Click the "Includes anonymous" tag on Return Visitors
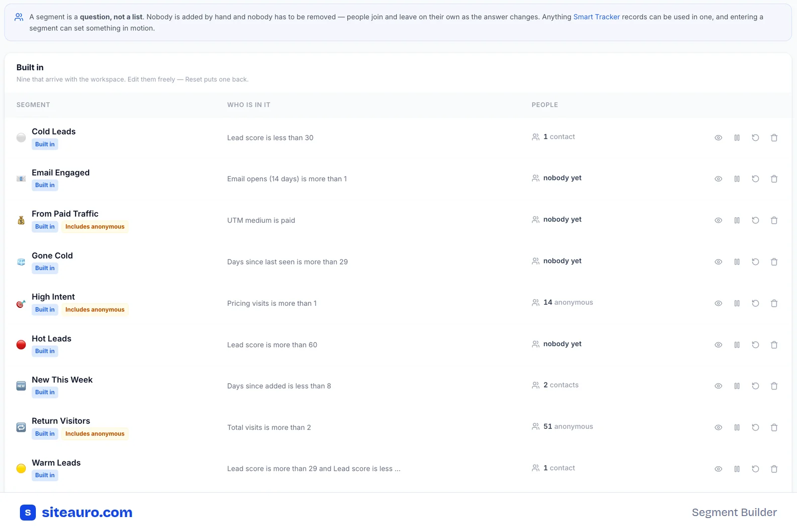Screen dimensions: 797x532 click(95, 434)
